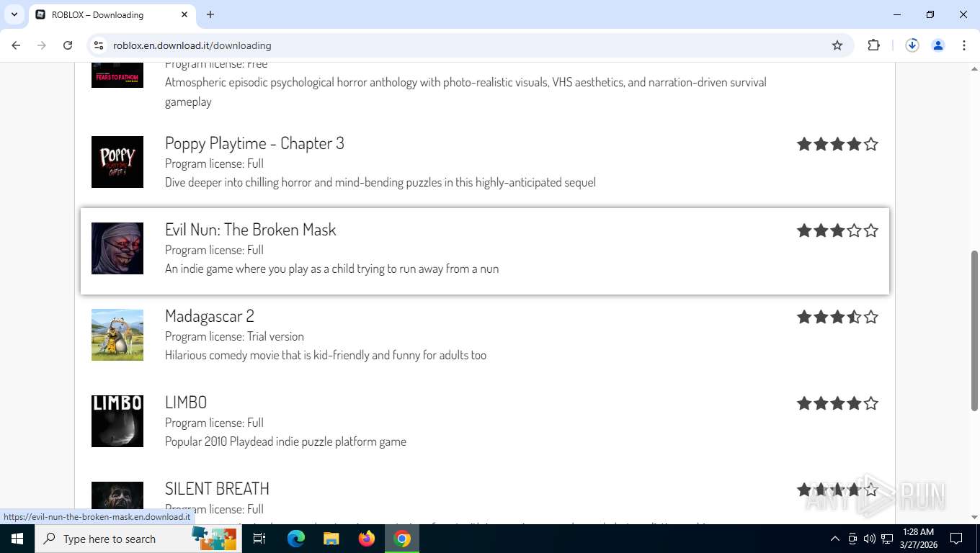Click LIMBO four-star rating
This screenshot has height=553, width=980.
click(837, 403)
